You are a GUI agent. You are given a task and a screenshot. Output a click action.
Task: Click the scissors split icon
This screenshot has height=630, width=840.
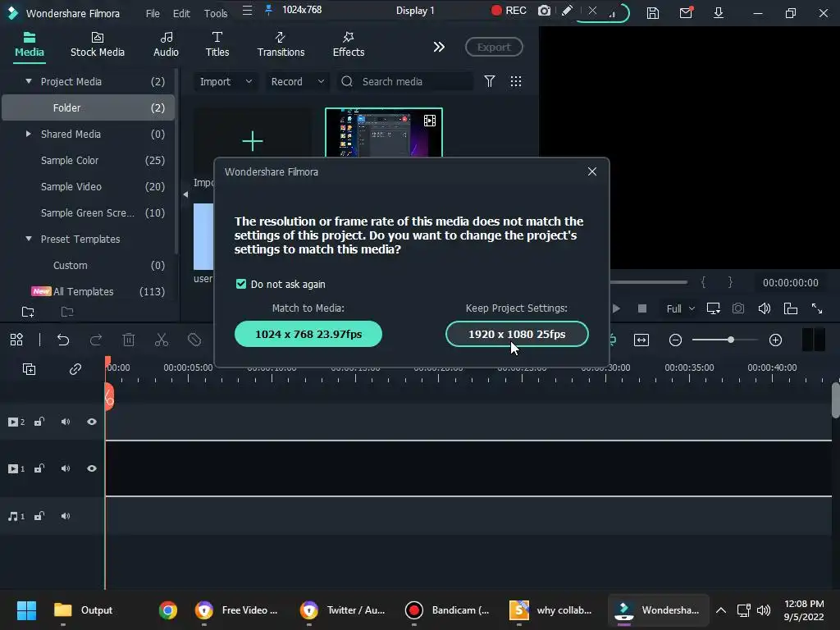pos(162,340)
